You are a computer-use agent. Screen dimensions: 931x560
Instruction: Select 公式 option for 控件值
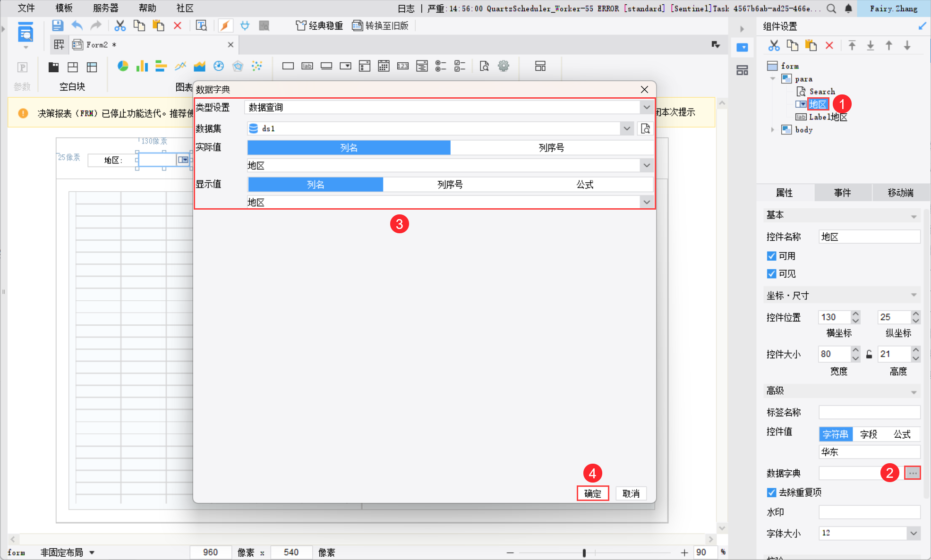[902, 434]
